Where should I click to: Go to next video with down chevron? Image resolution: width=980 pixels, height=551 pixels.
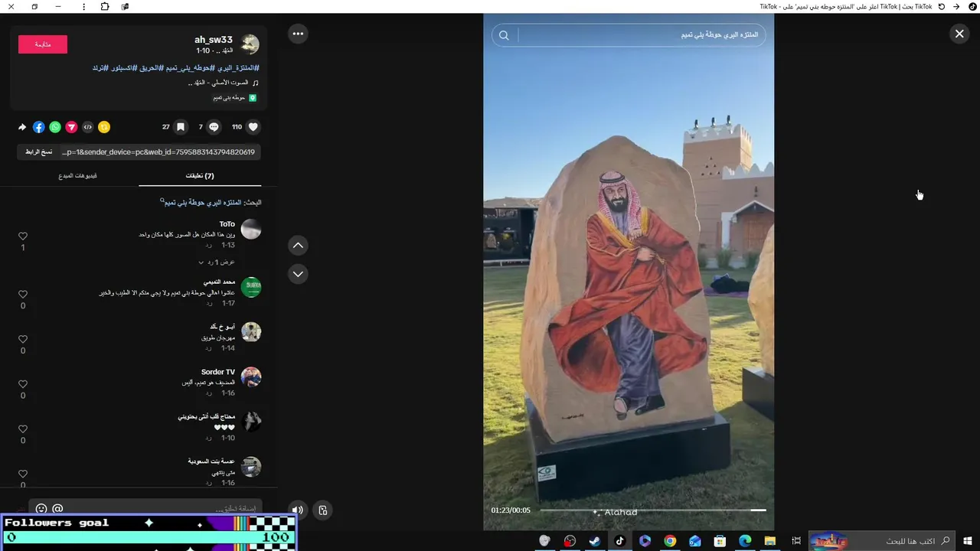298,274
